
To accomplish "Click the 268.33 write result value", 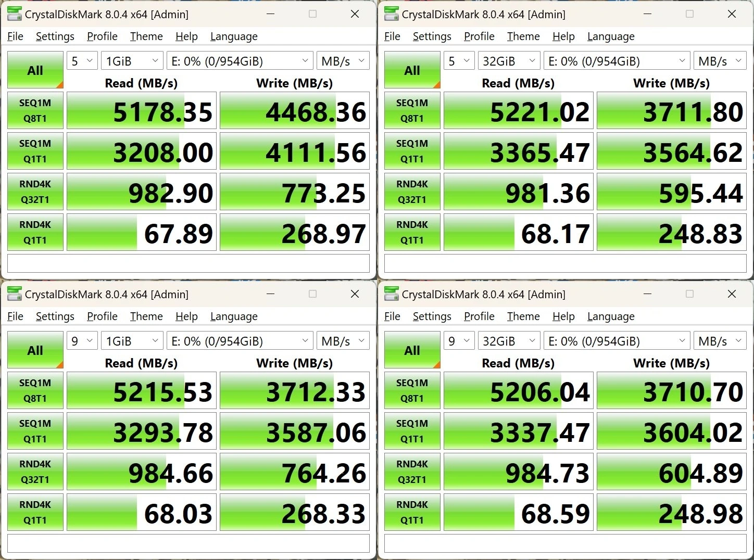I will pyautogui.click(x=324, y=514).
